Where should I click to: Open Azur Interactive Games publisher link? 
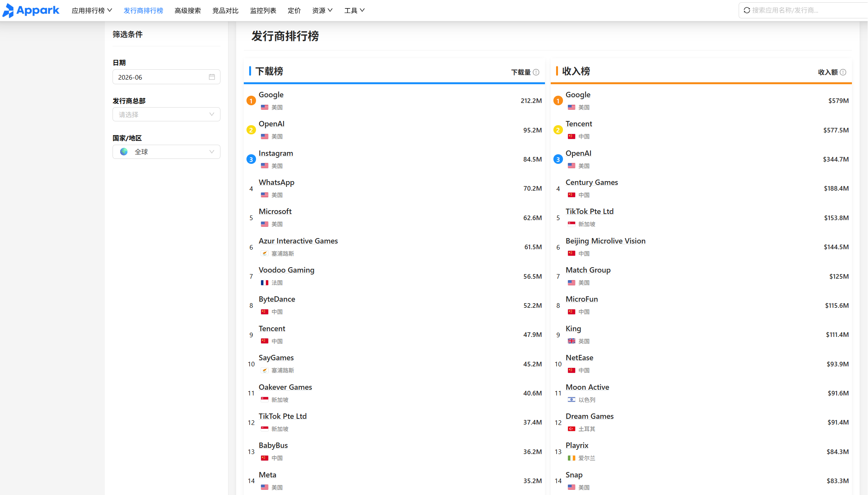298,241
